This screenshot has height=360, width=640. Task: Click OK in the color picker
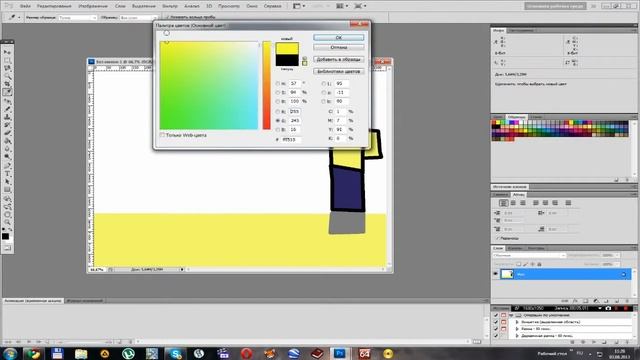coord(338,38)
